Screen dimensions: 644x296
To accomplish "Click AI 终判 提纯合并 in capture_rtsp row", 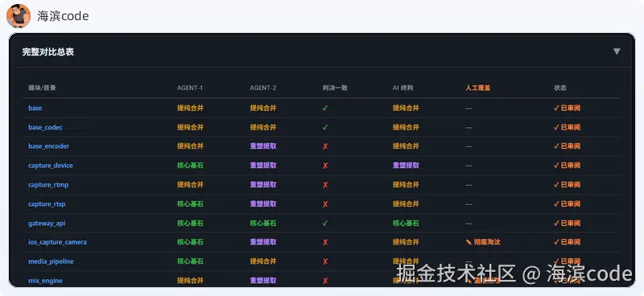I will [x=406, y=204].
